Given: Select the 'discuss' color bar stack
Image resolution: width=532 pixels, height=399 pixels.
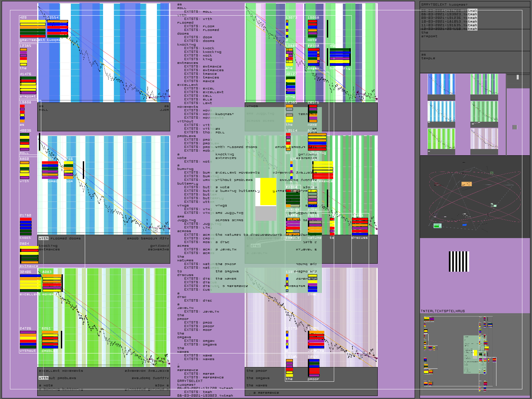Looking at the screenshot, I should pos(360,226).
